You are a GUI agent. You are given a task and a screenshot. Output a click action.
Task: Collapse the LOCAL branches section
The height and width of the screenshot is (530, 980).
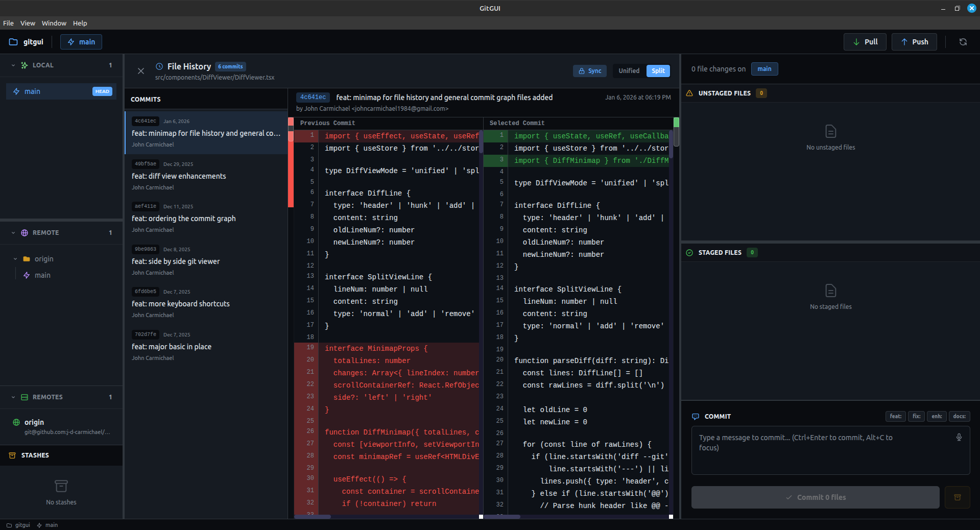pyautogui.click(x=13, y=65)
